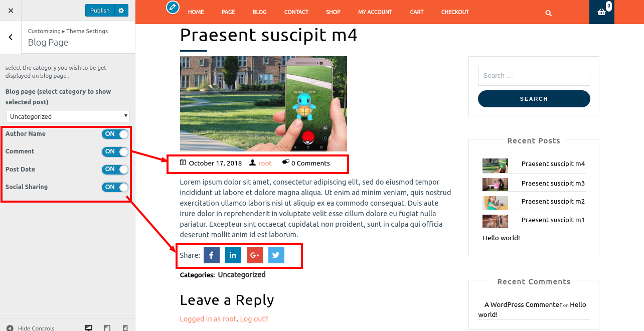
Task: Toggle the Social Sharing switch
Action: click(115, 187)
